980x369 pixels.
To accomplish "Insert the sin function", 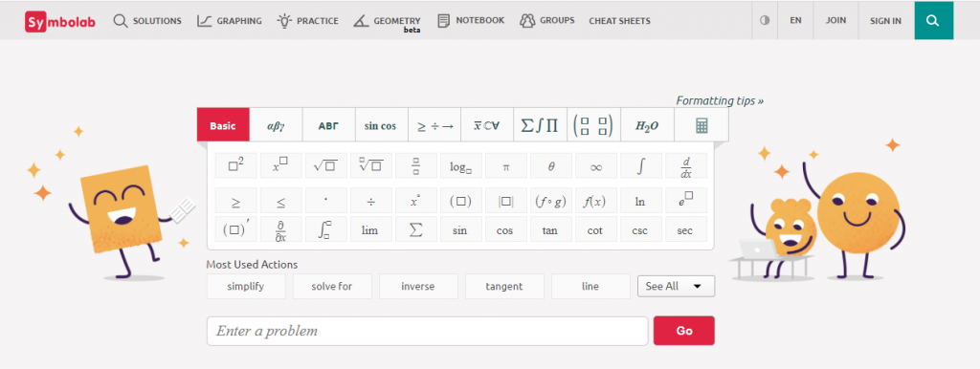I will 460,229.
